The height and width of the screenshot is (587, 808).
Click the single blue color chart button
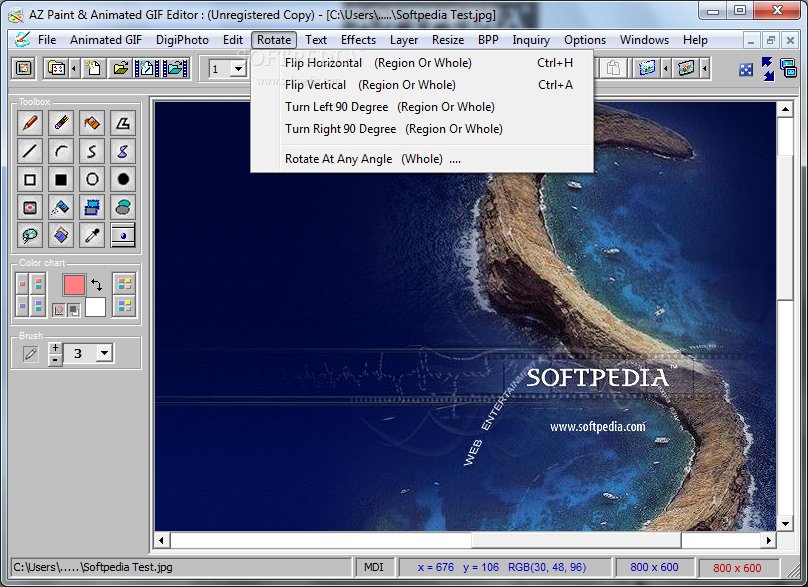tap(22, 306)
